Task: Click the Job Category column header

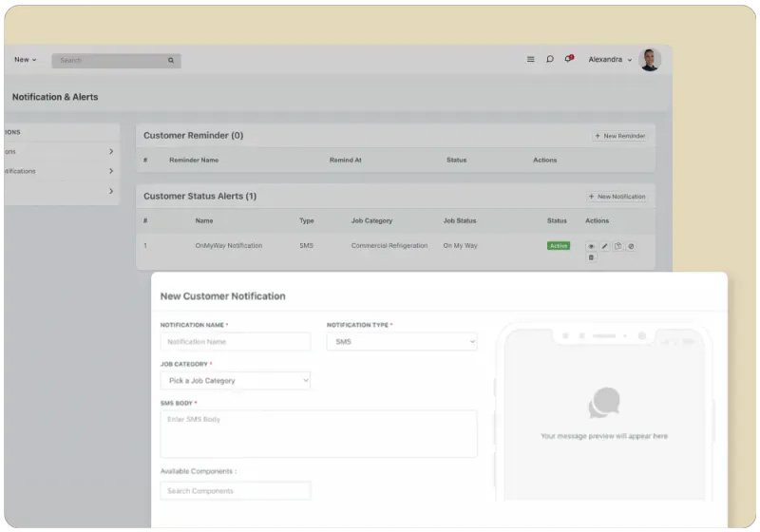Action: pyautogui.click(x=371, y=220)
